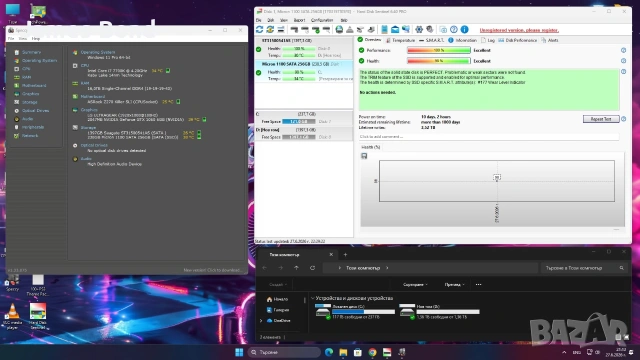The image size is (640, 360).
Task: Expand the OneDrive tree item in Explorer
Action: point(261,321)
